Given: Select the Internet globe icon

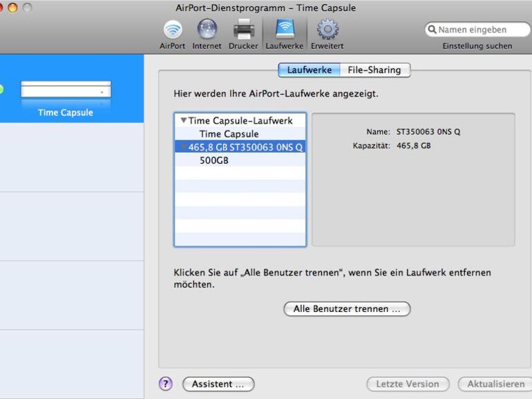Looking at the screenshot, I should click(207, 30).
